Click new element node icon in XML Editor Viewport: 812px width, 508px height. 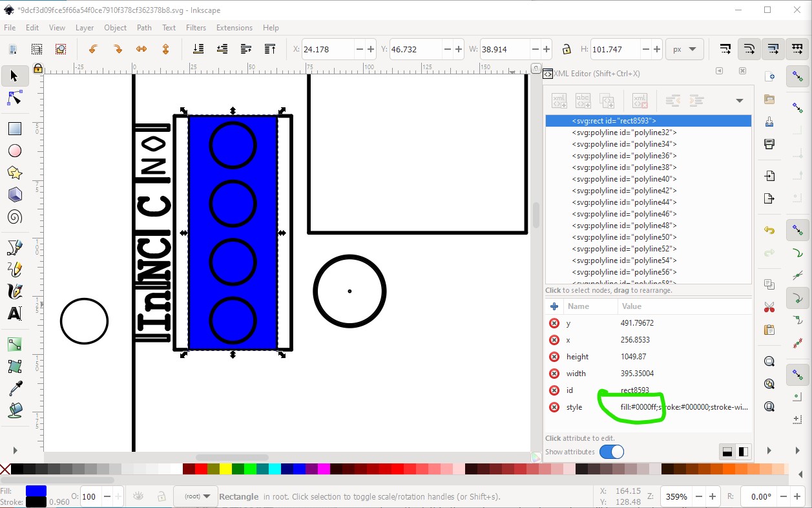[x=559, y=100]
